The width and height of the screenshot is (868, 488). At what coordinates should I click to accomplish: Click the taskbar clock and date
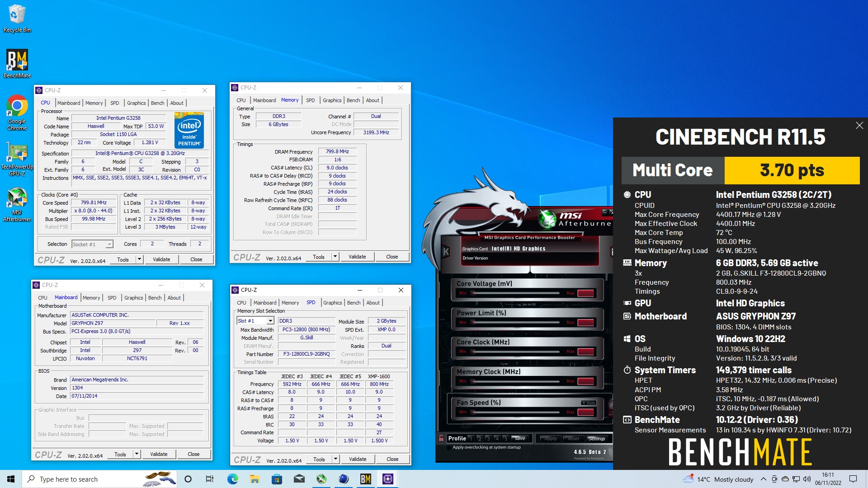tap(828, 479)
